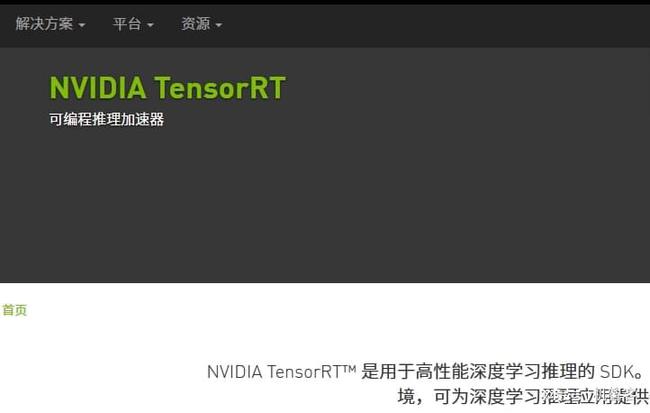Click the caret arrow beside 解决方案

[82, 25]
